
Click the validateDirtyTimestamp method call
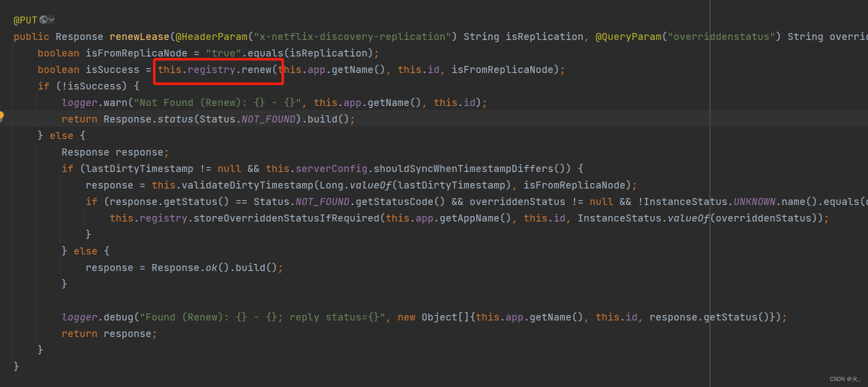point(247,185)
